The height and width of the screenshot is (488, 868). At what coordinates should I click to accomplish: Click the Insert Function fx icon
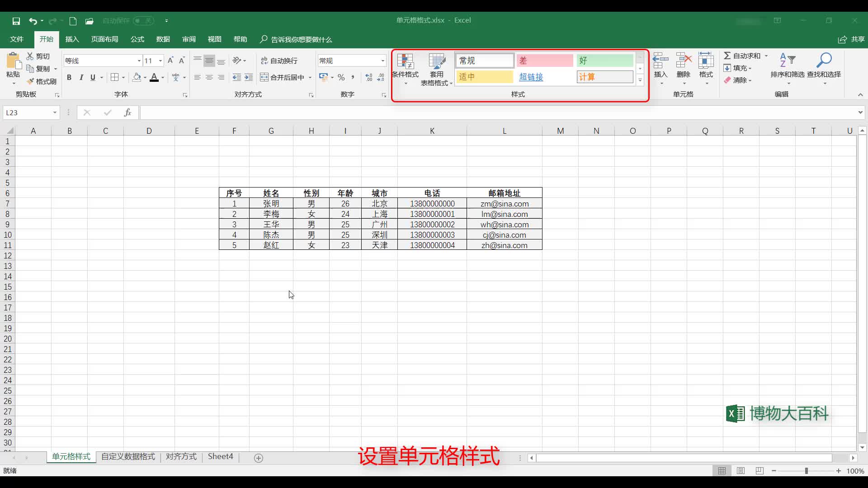tap(127, 113)
